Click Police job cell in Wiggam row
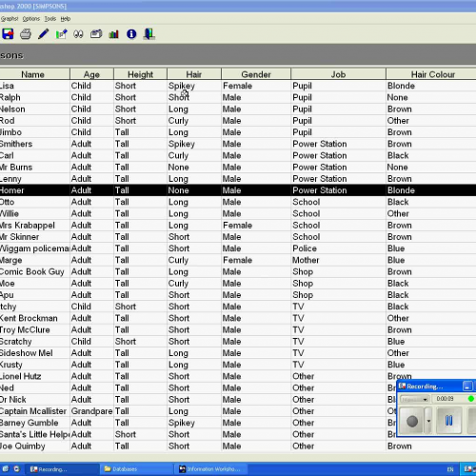The width and height of the screenshot is (476, 476). click(x=338, y=248)
